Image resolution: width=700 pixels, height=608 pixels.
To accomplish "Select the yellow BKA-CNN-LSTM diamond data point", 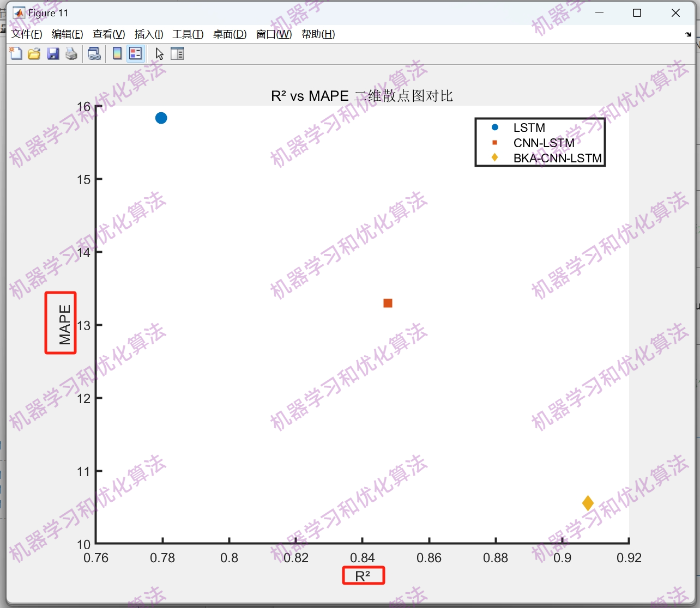I will (x=588, y=503).
